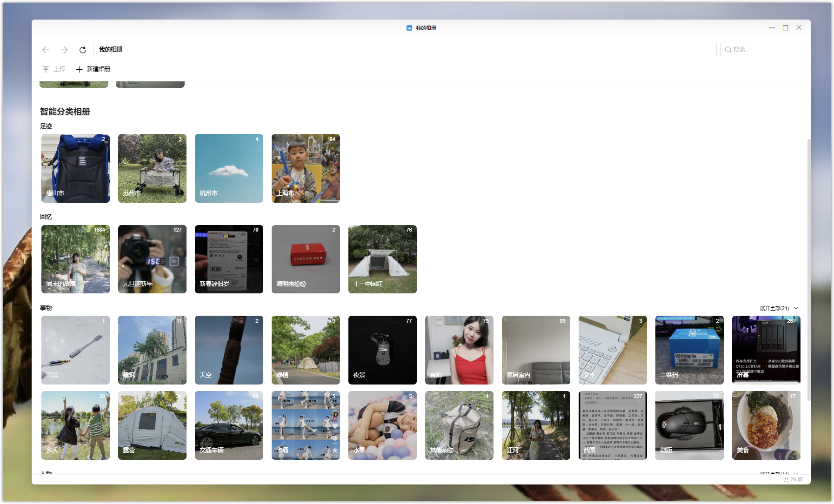Screen dimensions: 834x504
Task: Open the 文本 category album
Action: [613, 350]
